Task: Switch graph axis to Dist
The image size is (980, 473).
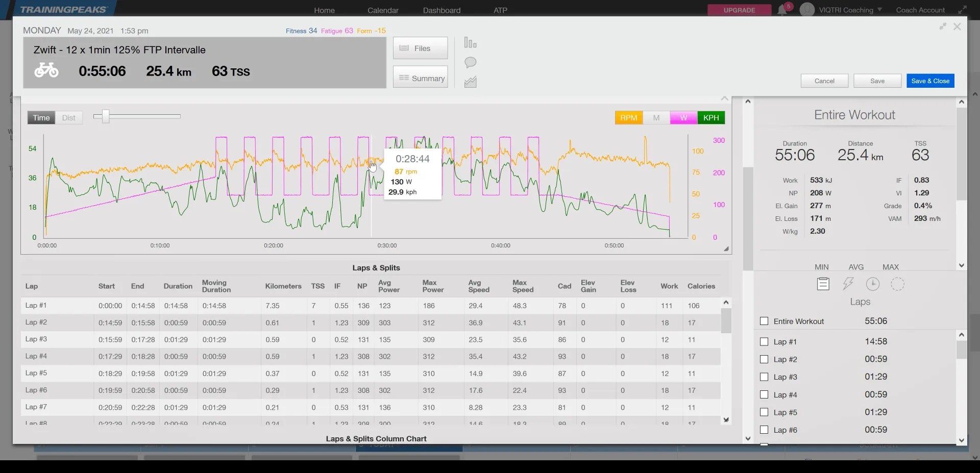Action: 69,118
